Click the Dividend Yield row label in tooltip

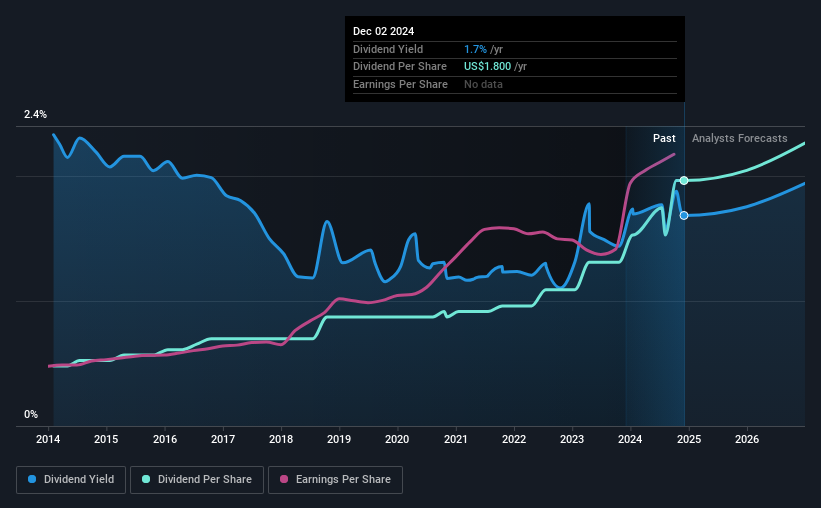tap(388, 49)
